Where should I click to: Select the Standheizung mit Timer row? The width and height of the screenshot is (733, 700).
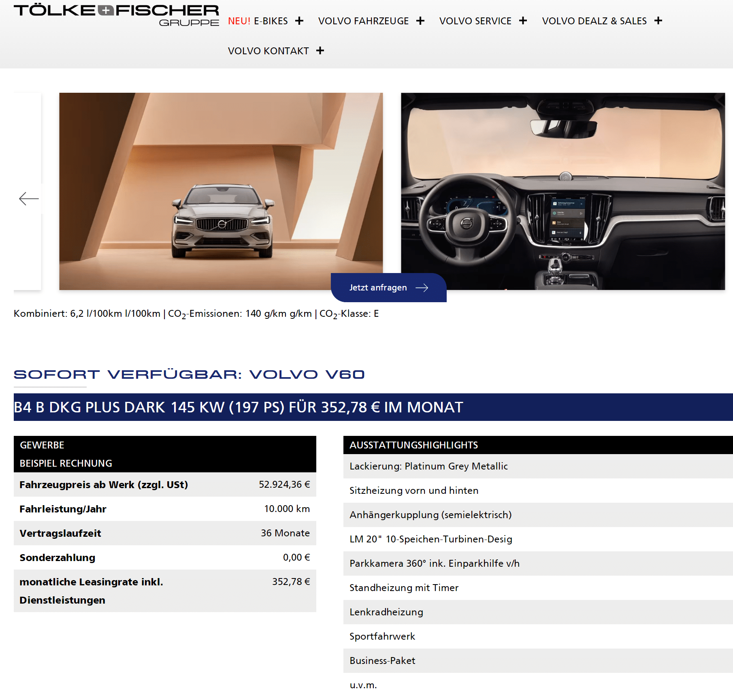coord(538,588)
